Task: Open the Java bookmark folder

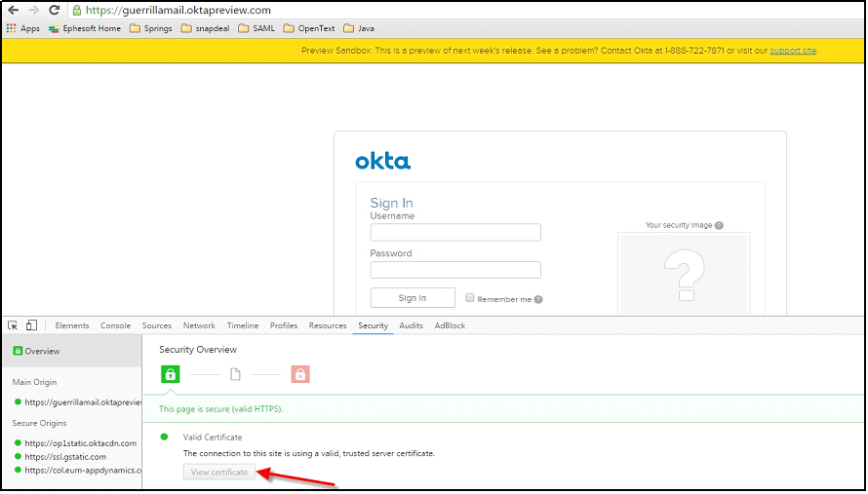Action: [359, 28]
